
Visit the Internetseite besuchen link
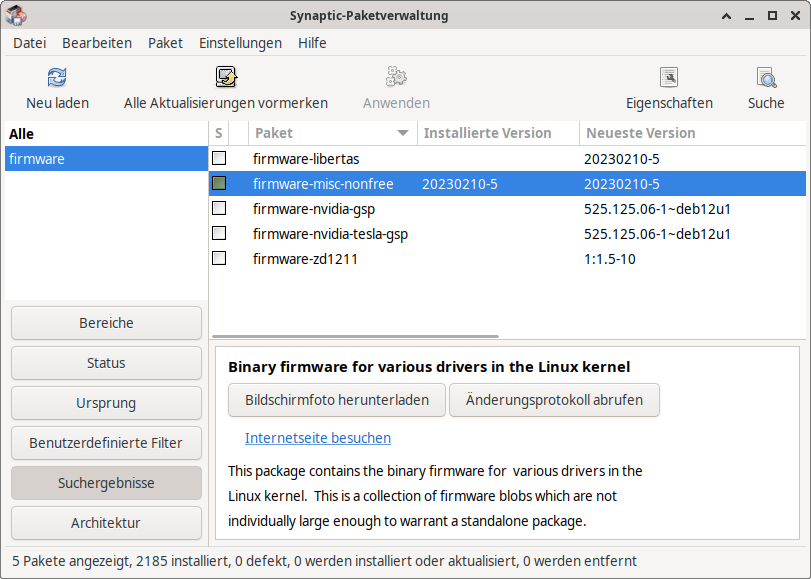click(318, 438)
